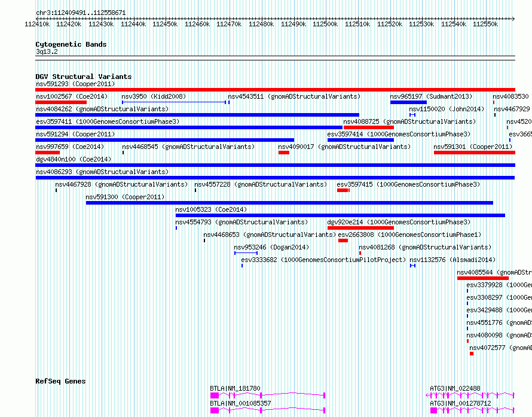This screenshot has width=532, height=417.
Task: Select nsv953246 (Dogan2014) variant label
Action: 271,247
